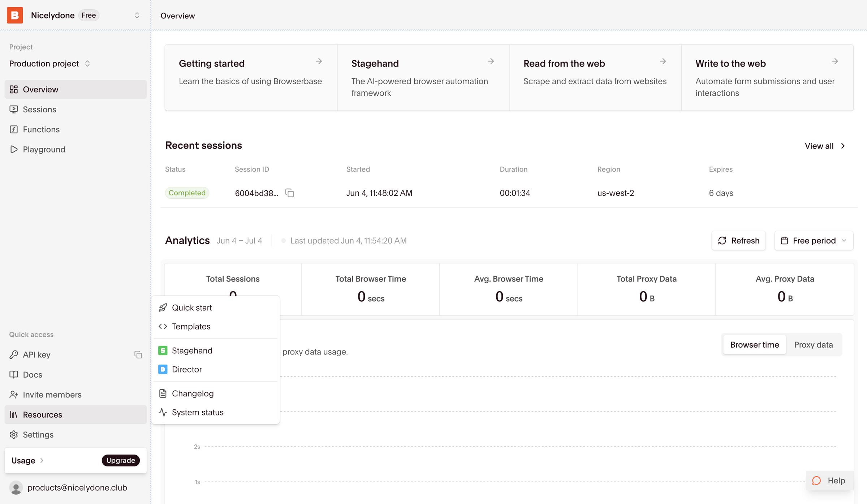867x504 pixels.
Task: Click the Playground play icon
Action: coord(14,149)
